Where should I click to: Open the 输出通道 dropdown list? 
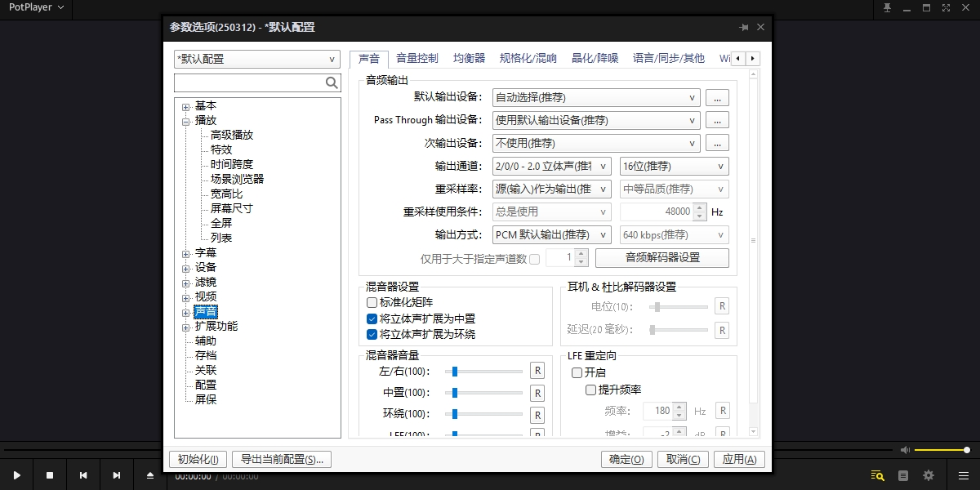(552, 167)
